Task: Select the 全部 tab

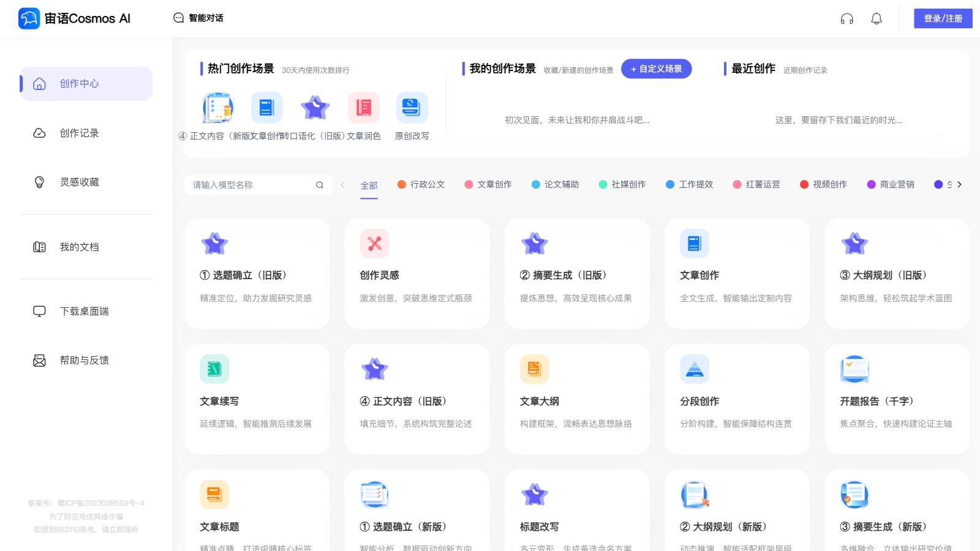Action: (x=369, y=184)
